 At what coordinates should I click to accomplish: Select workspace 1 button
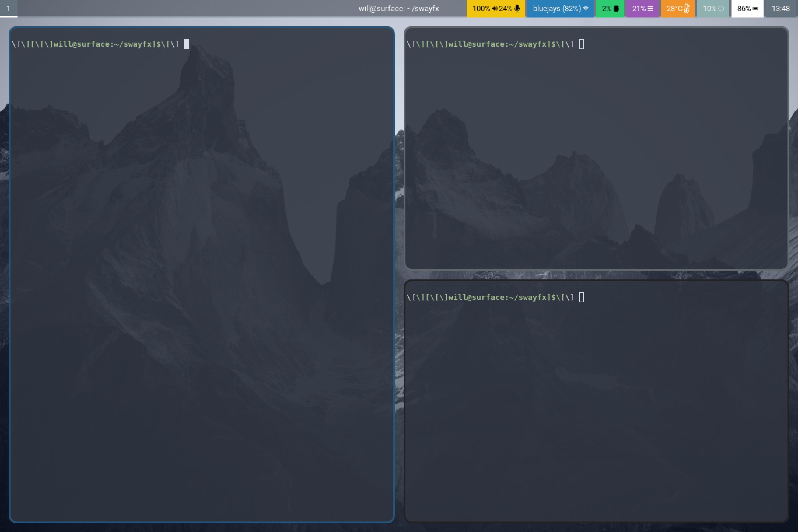coord(8,8)
